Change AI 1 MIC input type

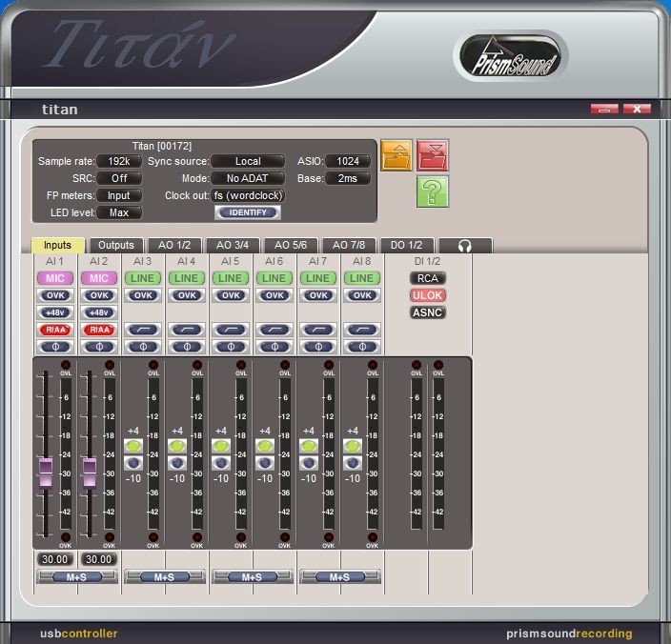tap(55, 278)
